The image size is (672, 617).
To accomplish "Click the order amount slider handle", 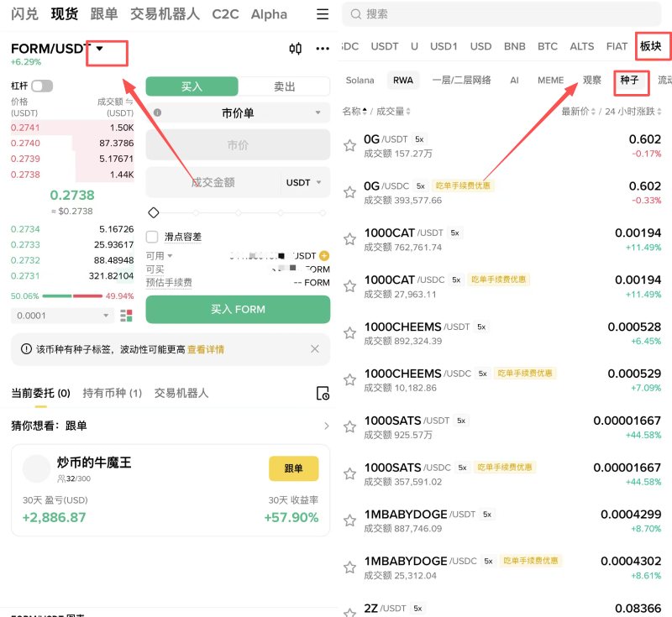I will point(152,212).
